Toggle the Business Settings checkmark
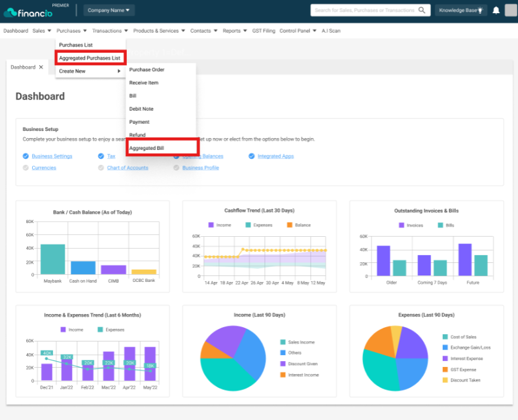518x420 pixels. tap(26, 156)
